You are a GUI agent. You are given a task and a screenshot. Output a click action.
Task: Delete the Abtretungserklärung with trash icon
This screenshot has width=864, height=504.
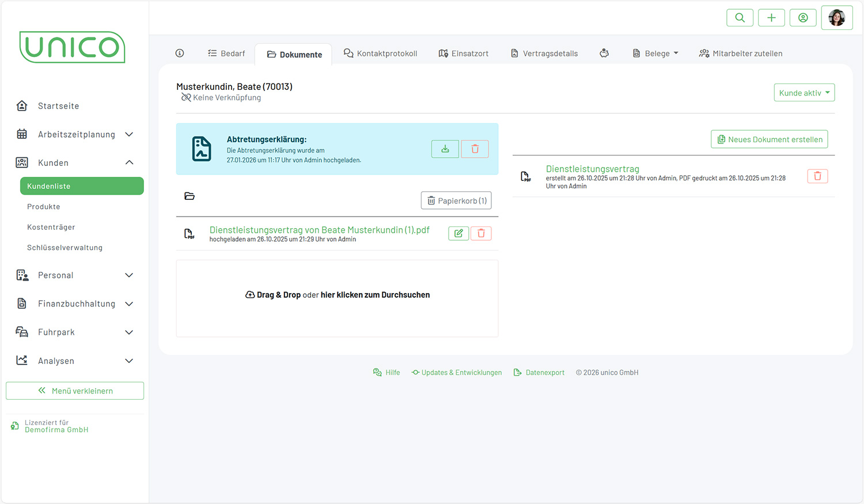pyautogui.click(x=475, y=149)
